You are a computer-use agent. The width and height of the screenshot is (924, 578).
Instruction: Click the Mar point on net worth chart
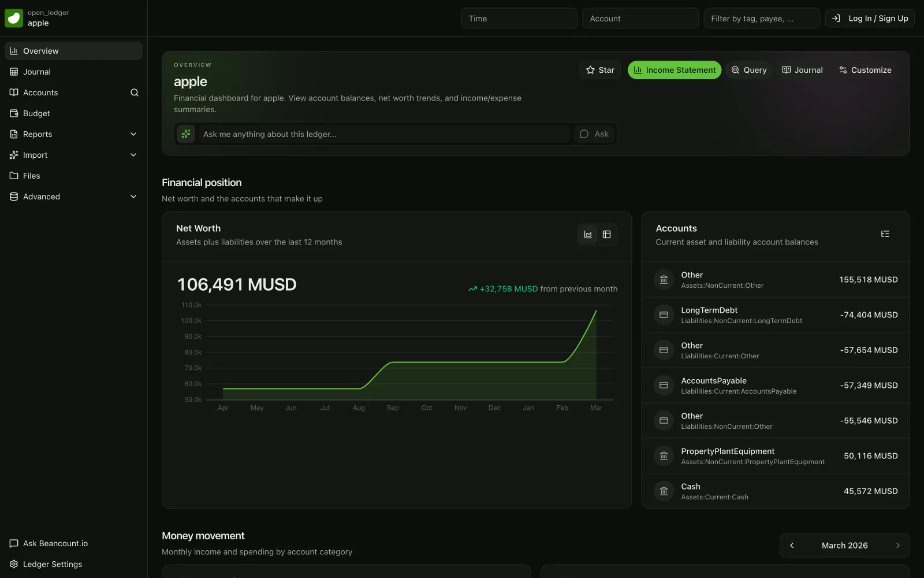click(596, 311)
